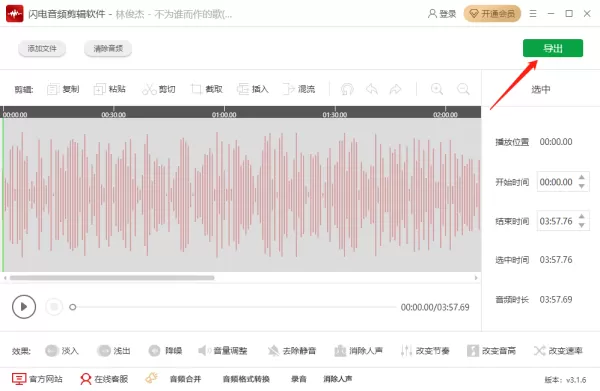
Task: Apply the 降噪 noise reduction effect
Action: [165, 350]
